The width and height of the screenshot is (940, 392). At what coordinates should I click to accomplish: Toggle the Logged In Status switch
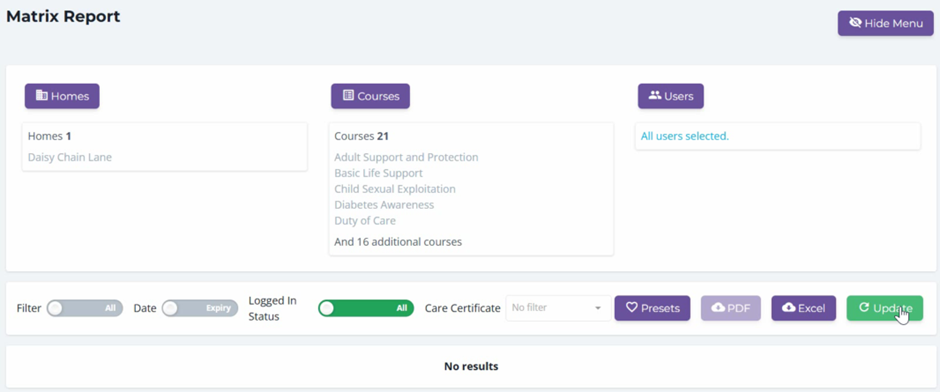pyautogui.click(x=366, y=308)
